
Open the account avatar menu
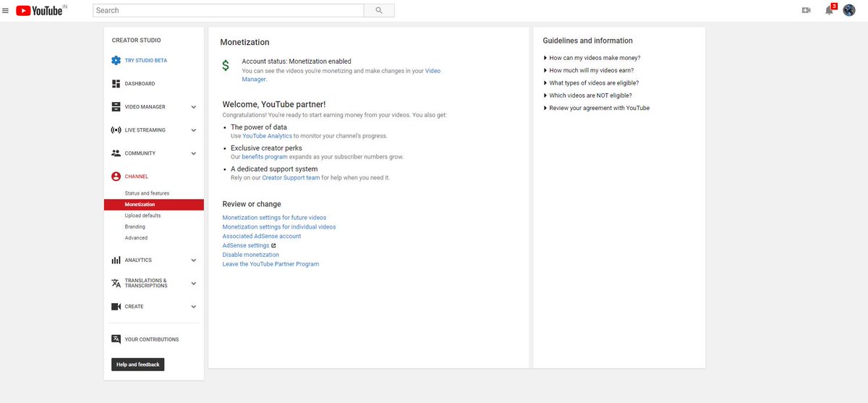pos(849,10)
